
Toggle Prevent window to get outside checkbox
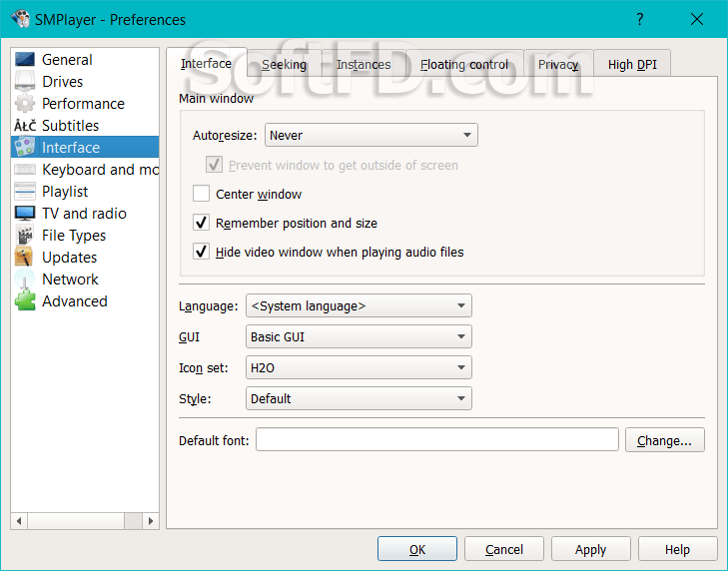[214, 165]
